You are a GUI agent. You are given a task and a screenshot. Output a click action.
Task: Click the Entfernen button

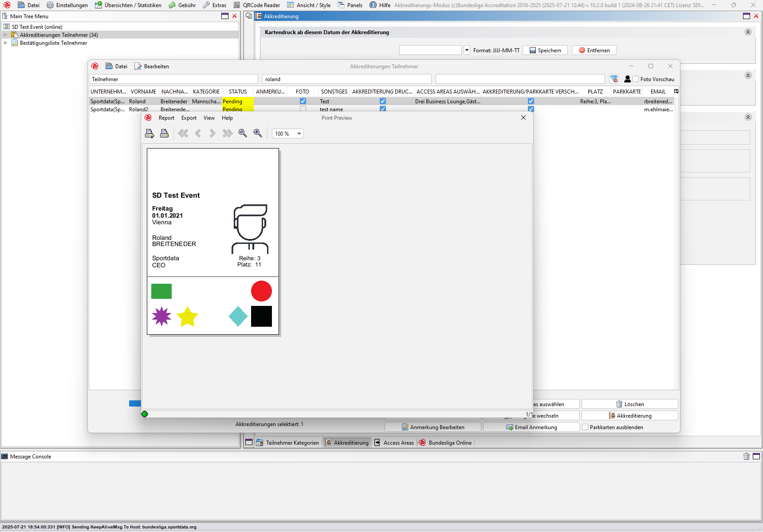click(x=594, y=50)
